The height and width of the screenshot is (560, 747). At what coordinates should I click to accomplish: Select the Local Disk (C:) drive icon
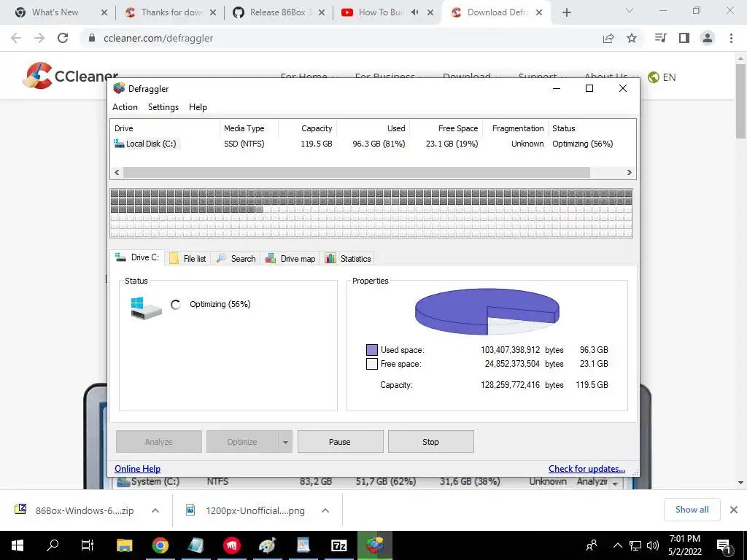119,144
